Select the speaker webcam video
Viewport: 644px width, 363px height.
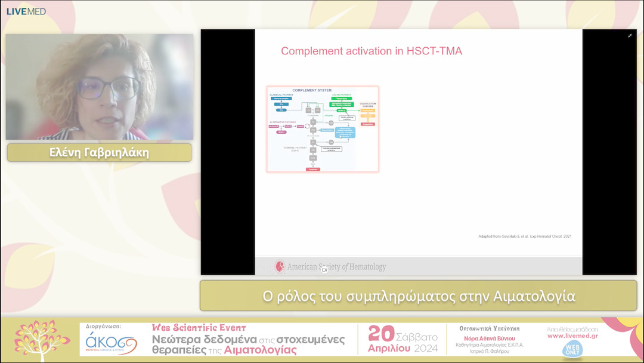(100, 87)
